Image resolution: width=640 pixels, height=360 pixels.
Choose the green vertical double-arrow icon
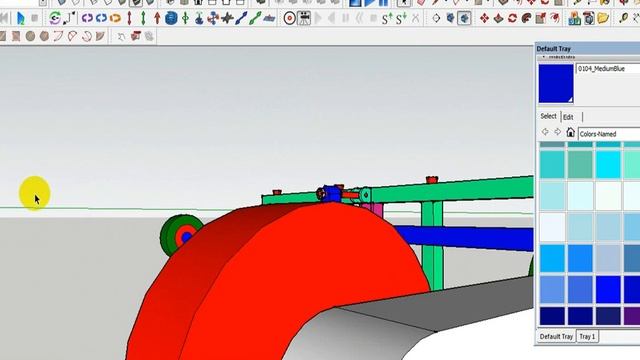tap(143, 18)
